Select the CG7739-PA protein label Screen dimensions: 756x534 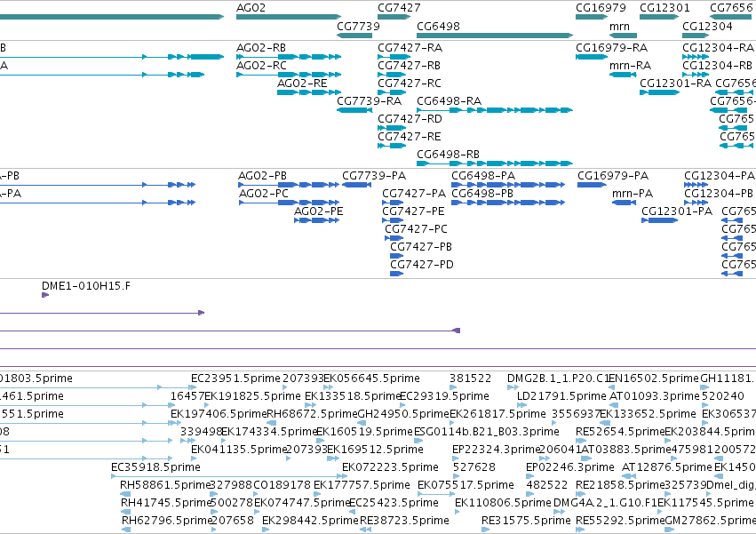(x=374, y=176)
